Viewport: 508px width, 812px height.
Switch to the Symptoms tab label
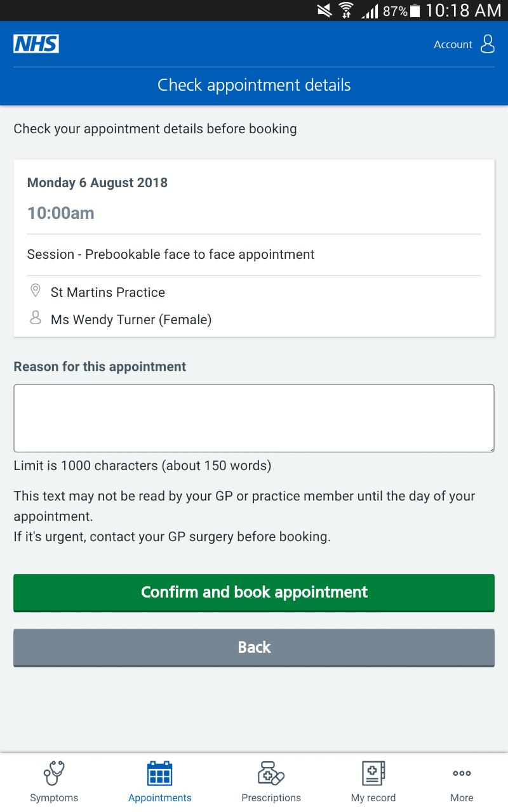pos(54,798)
